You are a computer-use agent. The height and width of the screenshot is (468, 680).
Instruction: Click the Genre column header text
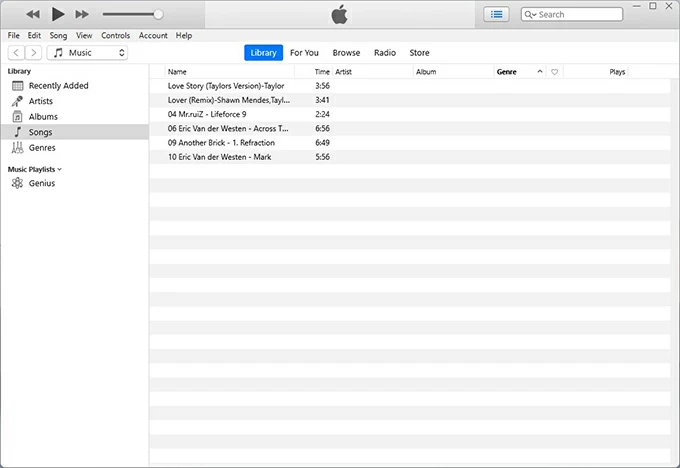pos(507,72)
